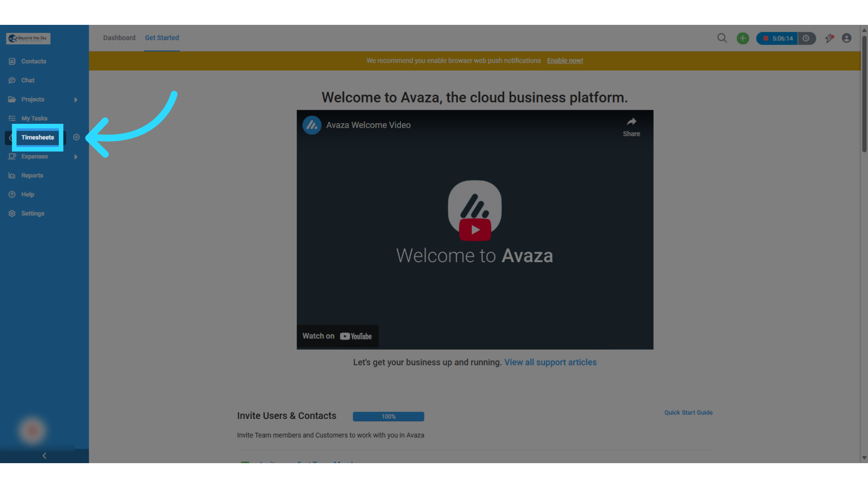Click the page vertical scrollbar
Image resolution: width=868 pixels, height=488 pixels.
864,94
